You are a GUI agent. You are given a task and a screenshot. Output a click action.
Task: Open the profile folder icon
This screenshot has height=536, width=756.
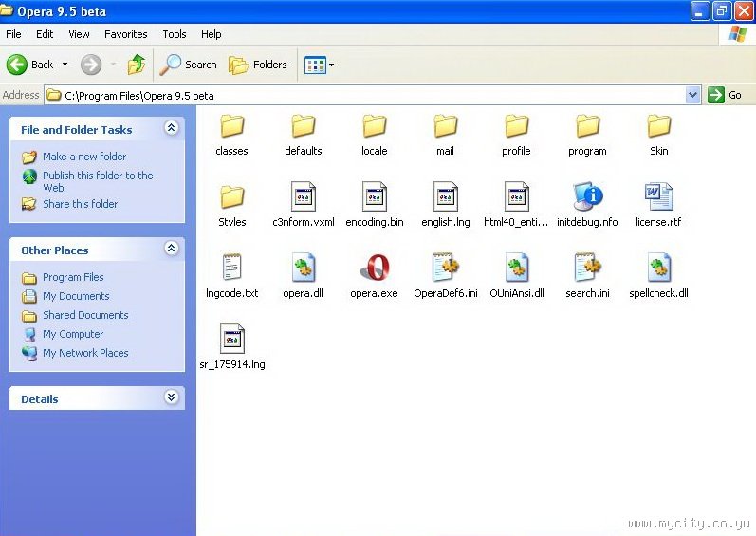tap(517, 126)
